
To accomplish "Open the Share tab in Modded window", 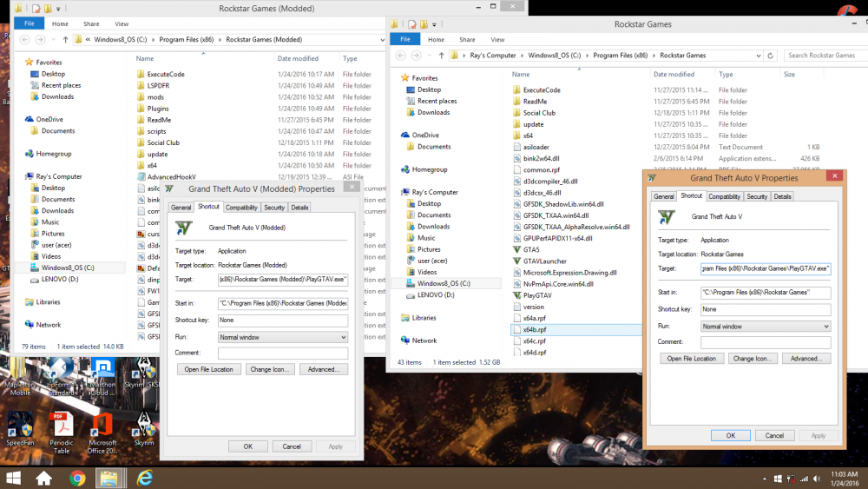I will click(x=91, y=23).
